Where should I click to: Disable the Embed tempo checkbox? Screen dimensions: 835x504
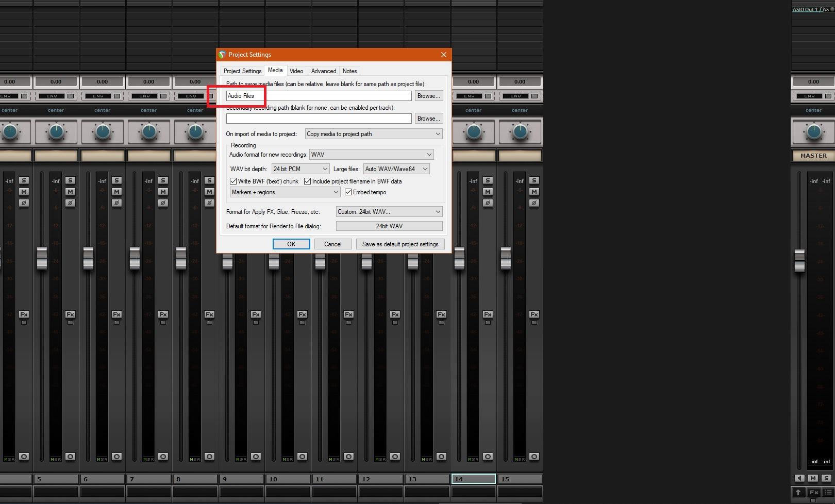348,192
